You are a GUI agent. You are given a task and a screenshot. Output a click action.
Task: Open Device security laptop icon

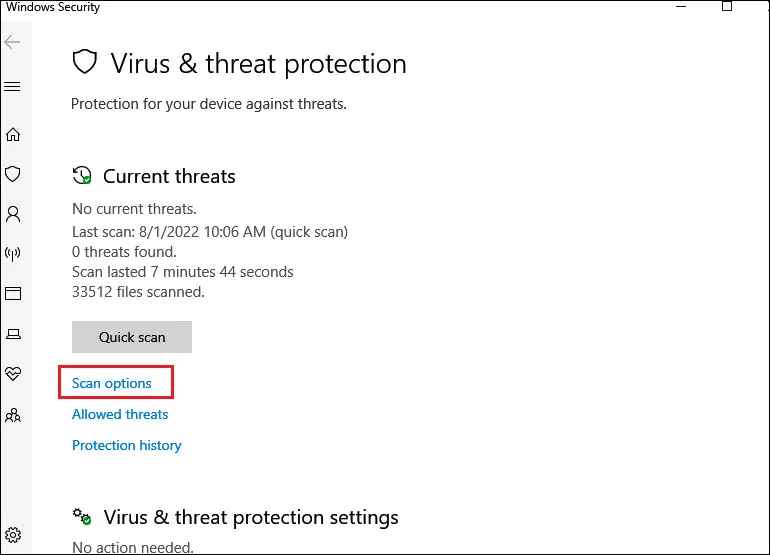(13, 334)
